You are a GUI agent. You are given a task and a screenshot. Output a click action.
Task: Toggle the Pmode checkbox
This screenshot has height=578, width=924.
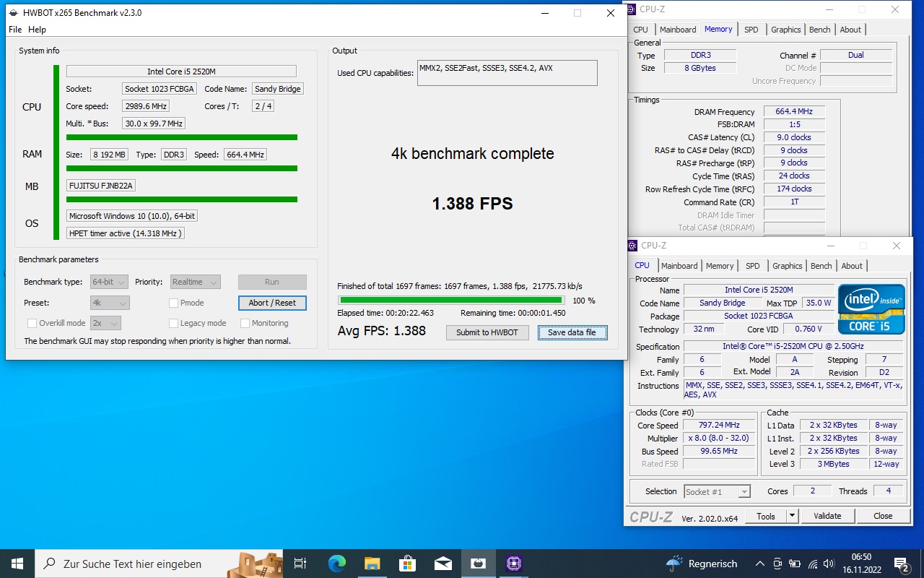(x=174, y=303)
